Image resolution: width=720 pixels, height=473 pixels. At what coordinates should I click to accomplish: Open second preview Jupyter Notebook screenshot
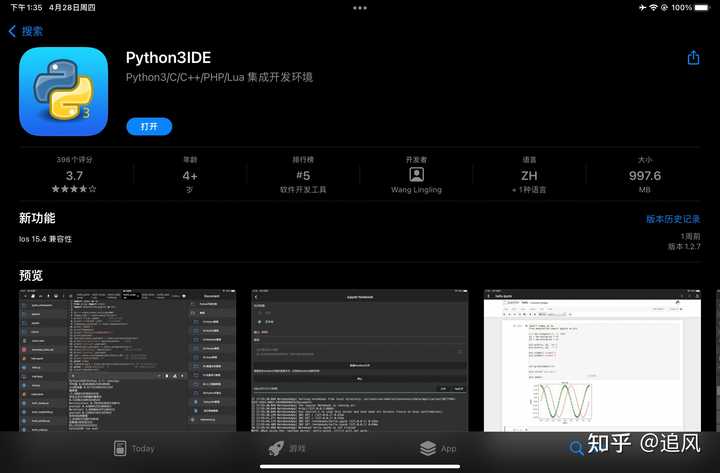coord(360,360)
